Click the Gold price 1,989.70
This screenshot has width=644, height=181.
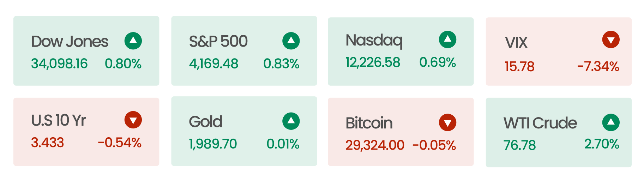(x=213, y=144)
